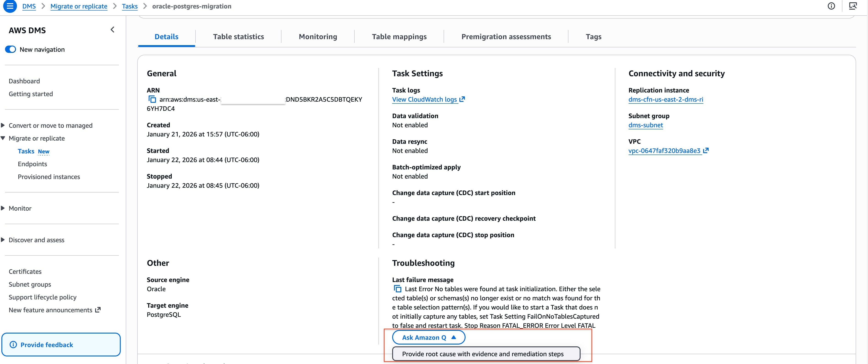868x364 pixels.
Task: Open the session manager icon top right
Action: [853, 6]
